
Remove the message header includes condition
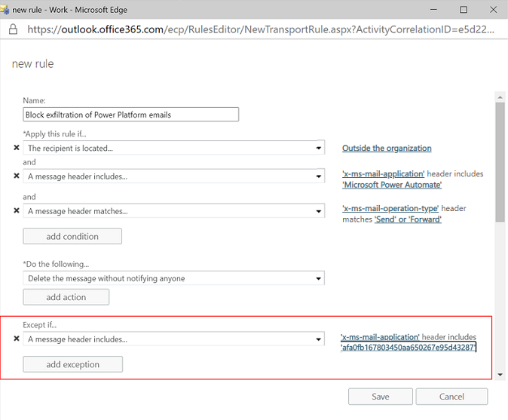point(16,176)
